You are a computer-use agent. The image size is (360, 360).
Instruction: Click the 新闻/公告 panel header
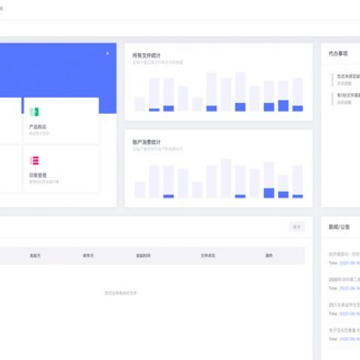[339, 227]
